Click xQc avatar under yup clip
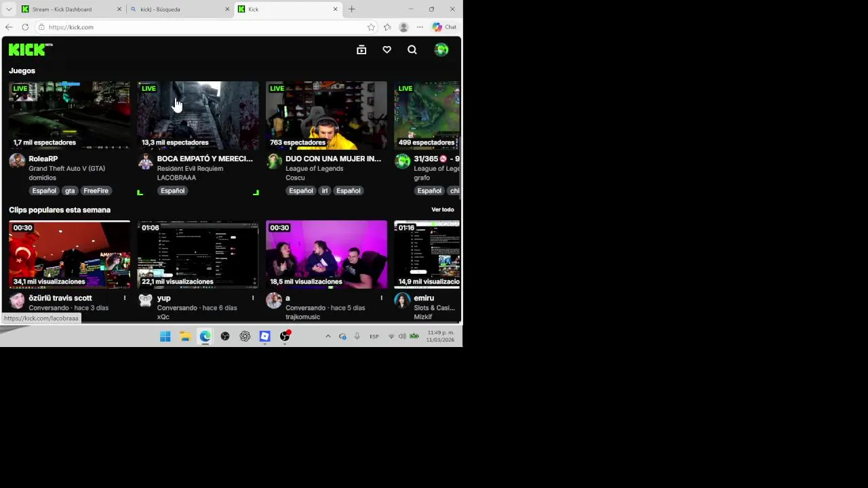 click(x=145, y=300)
